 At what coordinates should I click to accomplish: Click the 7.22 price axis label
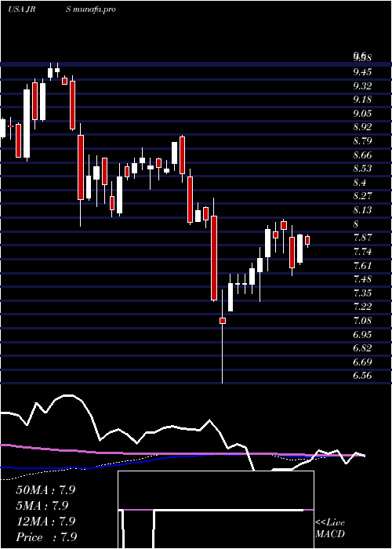coord(362,307)
